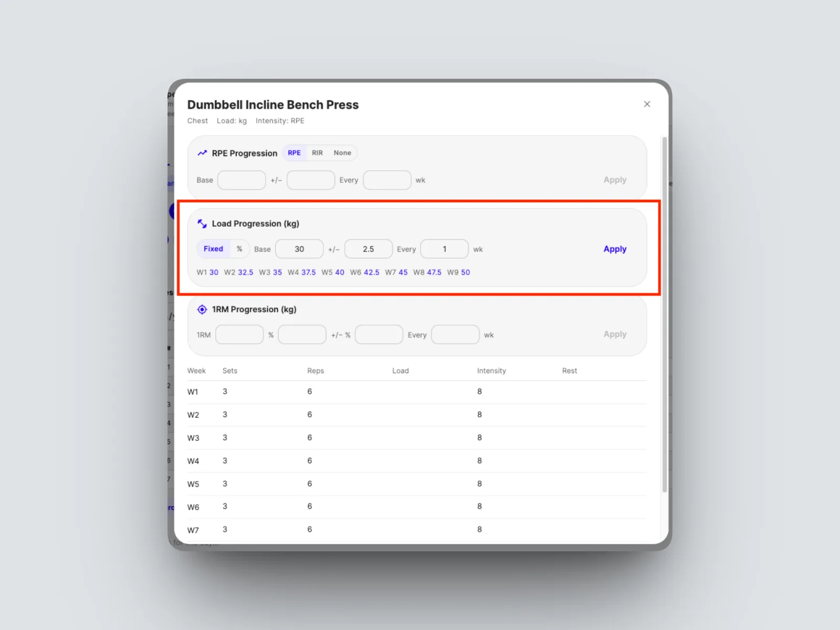Set intensity progression to None
This screenshot has width=840, height=630.
pyautogui.click(x=342, y=153)
